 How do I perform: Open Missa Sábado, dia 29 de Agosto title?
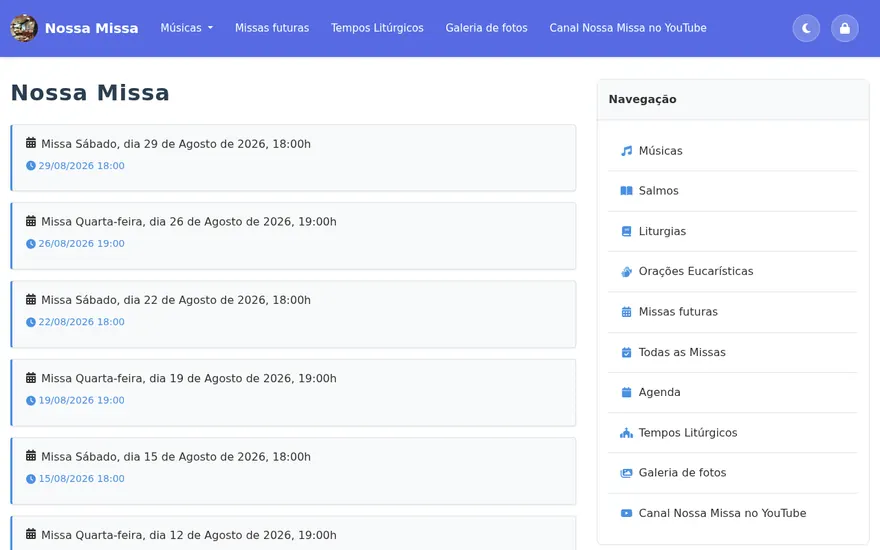pyautogui.click(x=176, y=144)
